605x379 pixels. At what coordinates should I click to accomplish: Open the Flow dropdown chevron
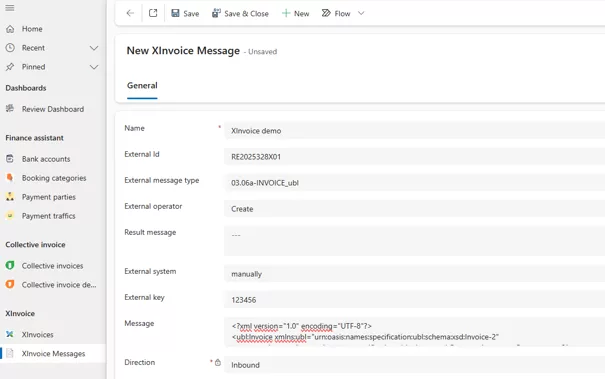[361, 13]
